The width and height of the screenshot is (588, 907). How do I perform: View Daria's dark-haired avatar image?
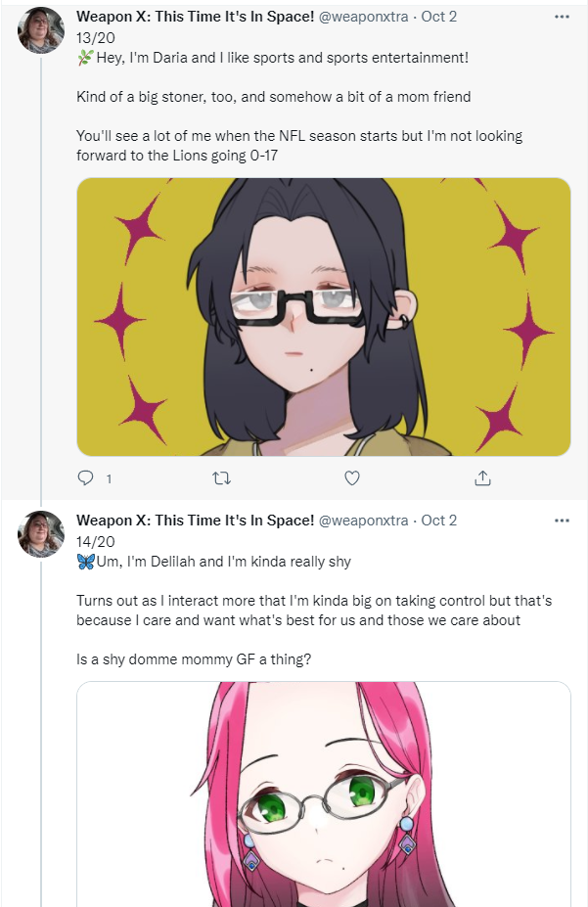324,317
